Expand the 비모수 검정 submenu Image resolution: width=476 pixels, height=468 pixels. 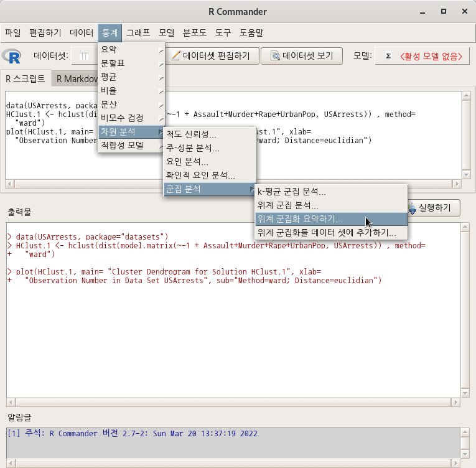click(x=131, y=118)
